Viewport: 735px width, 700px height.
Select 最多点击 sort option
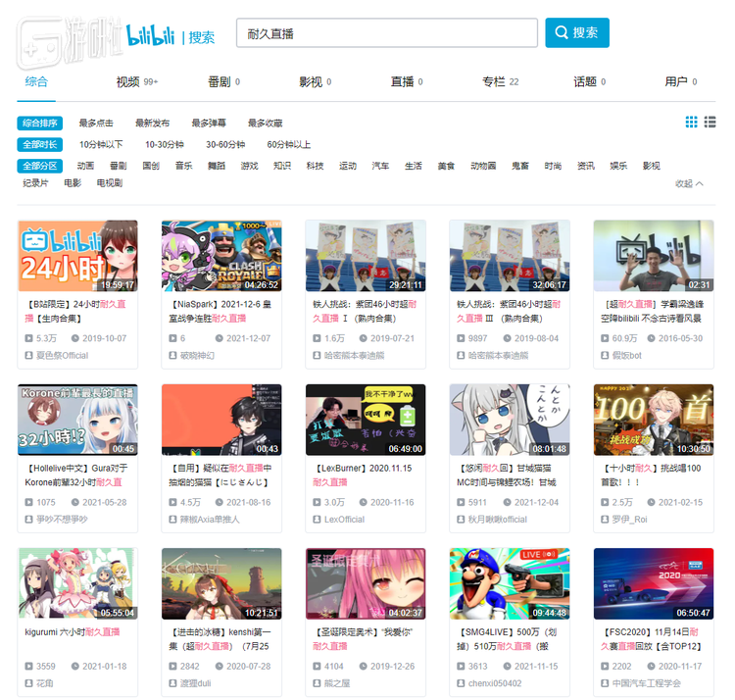[96, 124]
